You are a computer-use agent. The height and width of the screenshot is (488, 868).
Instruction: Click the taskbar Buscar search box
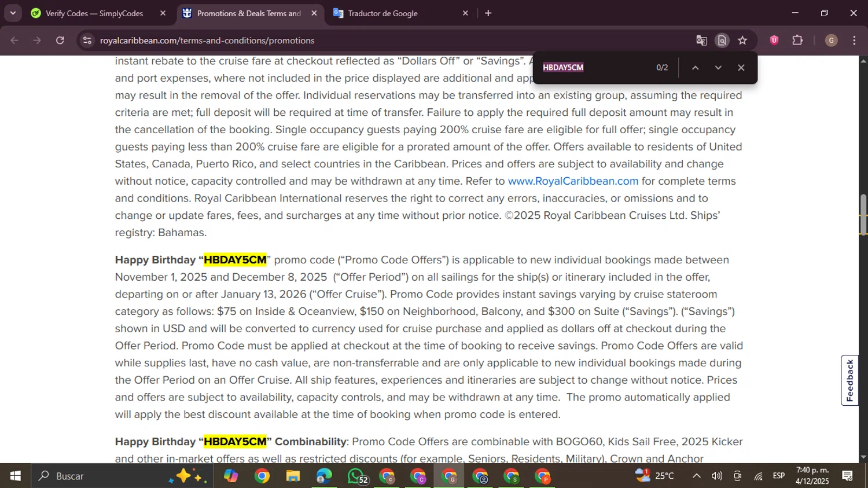pyautogui.click(x=122, y=476)
